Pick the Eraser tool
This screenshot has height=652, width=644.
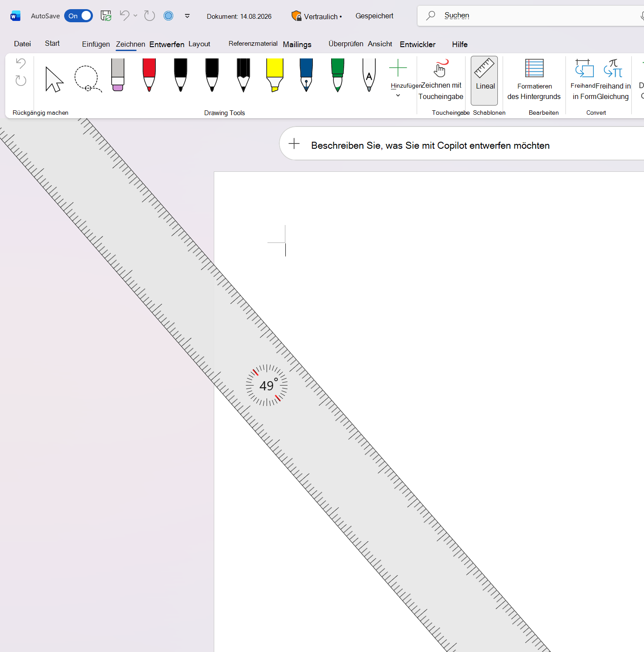point(118,75)
